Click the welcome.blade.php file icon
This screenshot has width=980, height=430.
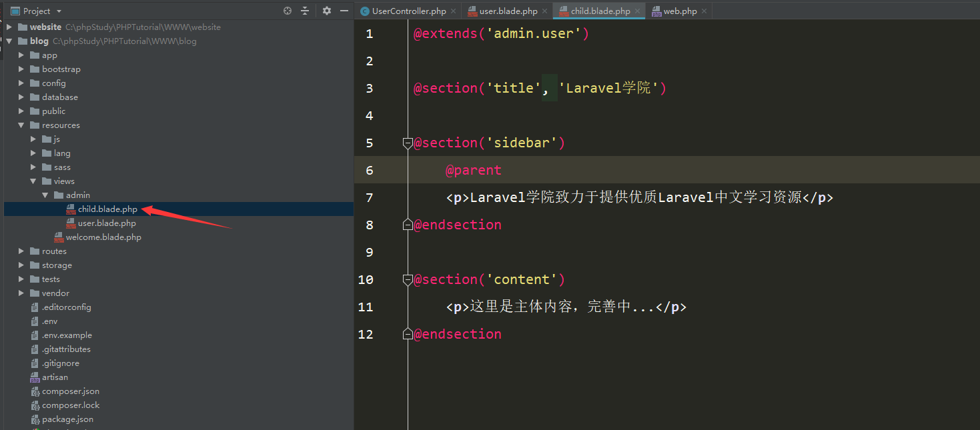coord(59,237)
